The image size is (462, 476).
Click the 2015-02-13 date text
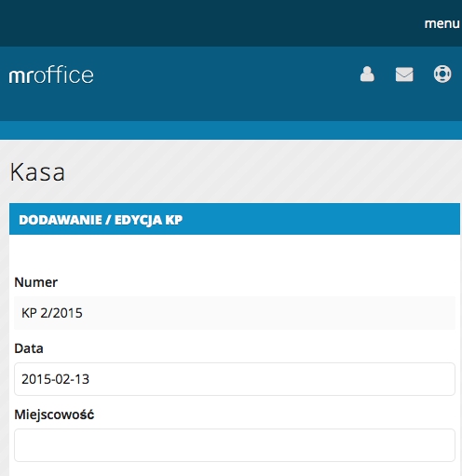55,379
